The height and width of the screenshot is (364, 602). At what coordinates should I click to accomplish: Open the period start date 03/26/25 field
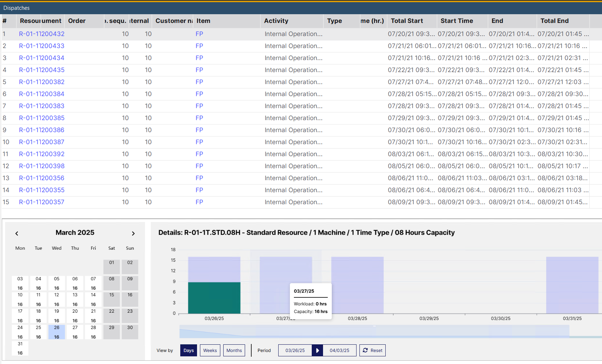295,351
